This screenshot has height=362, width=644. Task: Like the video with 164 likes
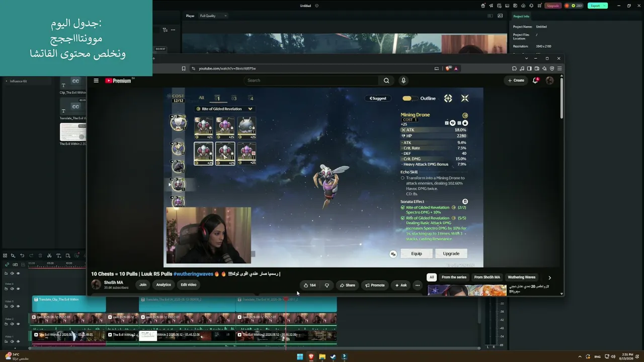(x=309, y=285)
